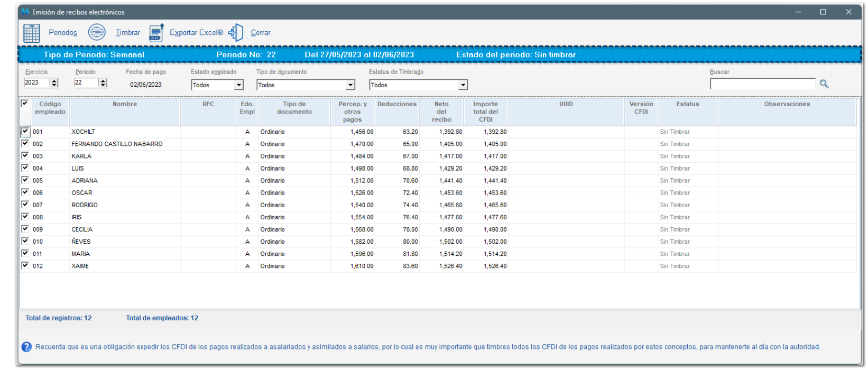Click inside the Buscar search field
The width and height of the screenshot is (868, 370).
pos(762,84)
